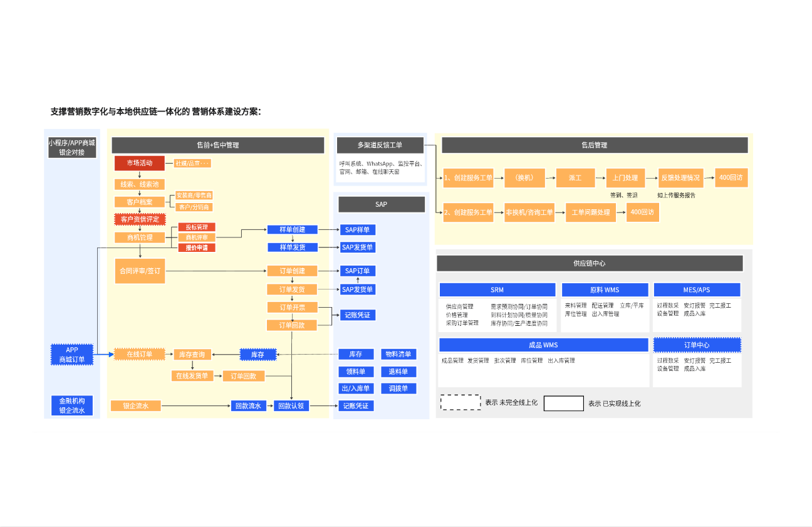Select the 投标管理 red box
The width and height of the screenshot is (812, 527).
[197, 227]
